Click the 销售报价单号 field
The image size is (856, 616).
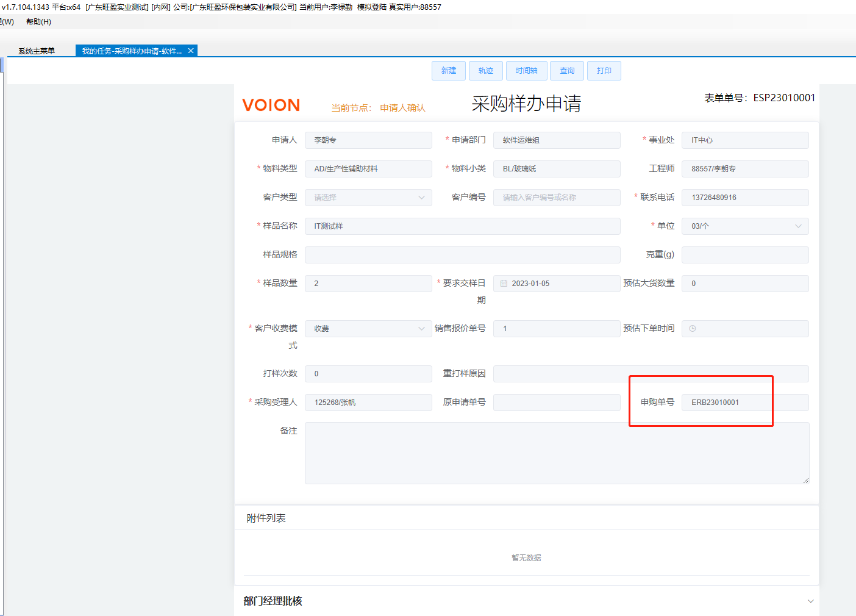point(557,329)
